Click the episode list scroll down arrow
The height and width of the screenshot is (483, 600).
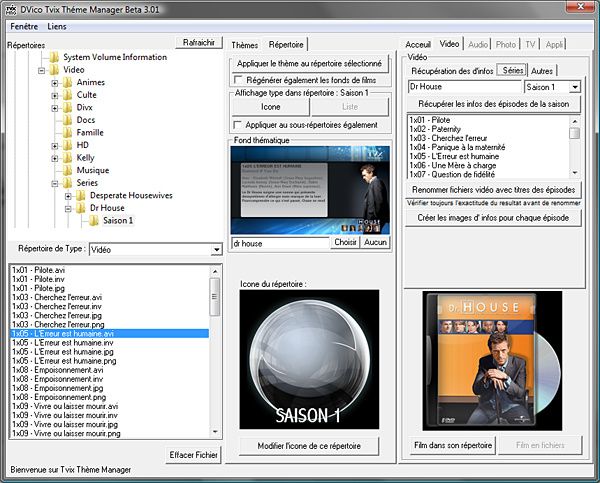[x=574, y=173]
